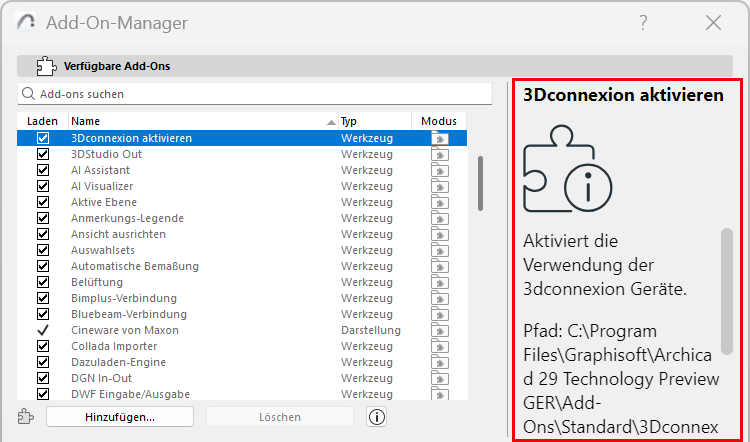Click Modus folder icon for Dazuladen-Engine
Image resolution: width=750 pixels, height=442 pixels.
tap(440, 363)
